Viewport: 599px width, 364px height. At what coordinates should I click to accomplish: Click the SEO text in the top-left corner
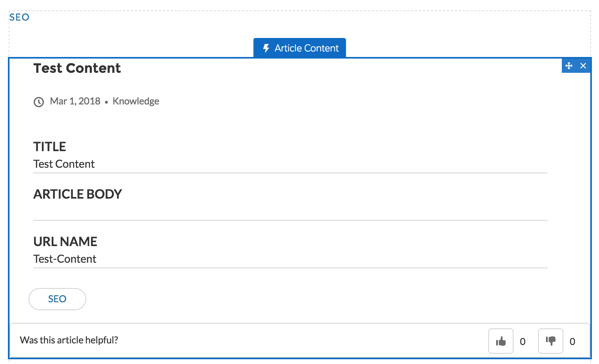pos(19,17)
